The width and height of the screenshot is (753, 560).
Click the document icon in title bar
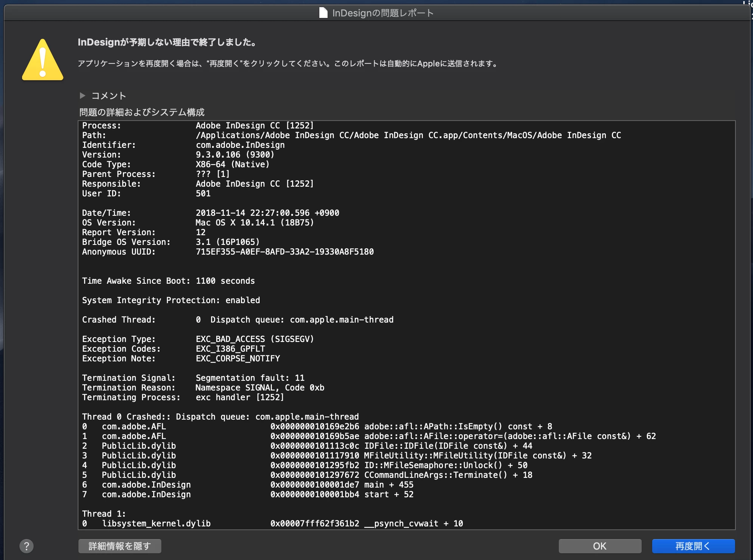pyautogui.click(x=323, y=13)
